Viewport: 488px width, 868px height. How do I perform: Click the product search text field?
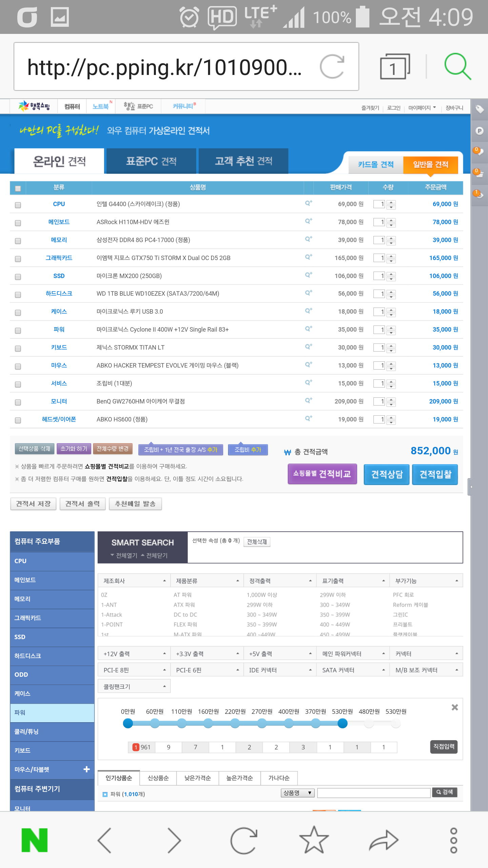373,793
